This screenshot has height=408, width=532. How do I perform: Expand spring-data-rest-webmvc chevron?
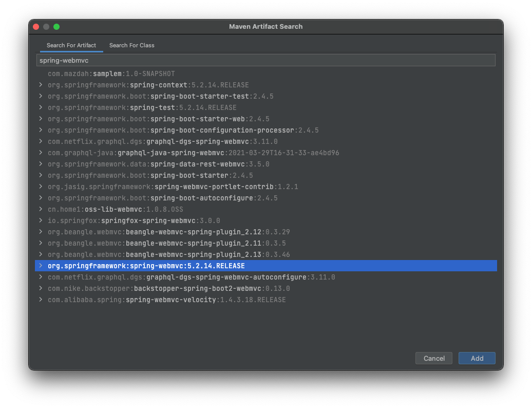tap(41, 164)
